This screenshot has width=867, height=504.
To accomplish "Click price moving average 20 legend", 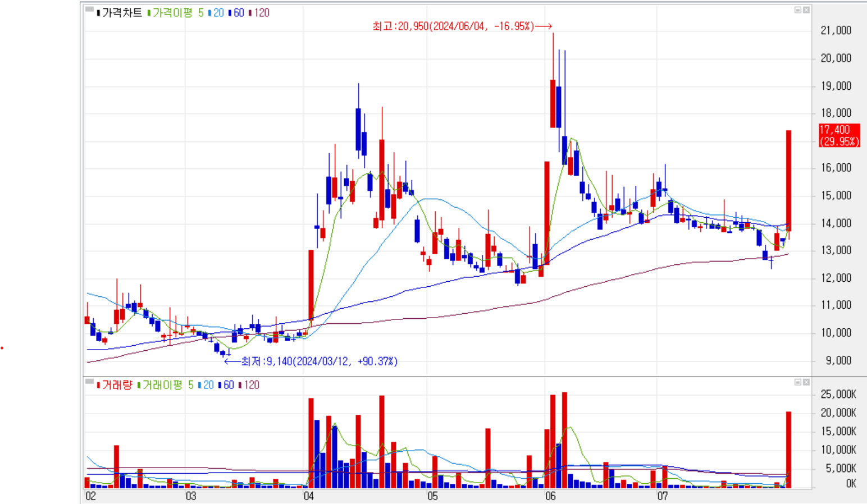I will tap(216, 12).
